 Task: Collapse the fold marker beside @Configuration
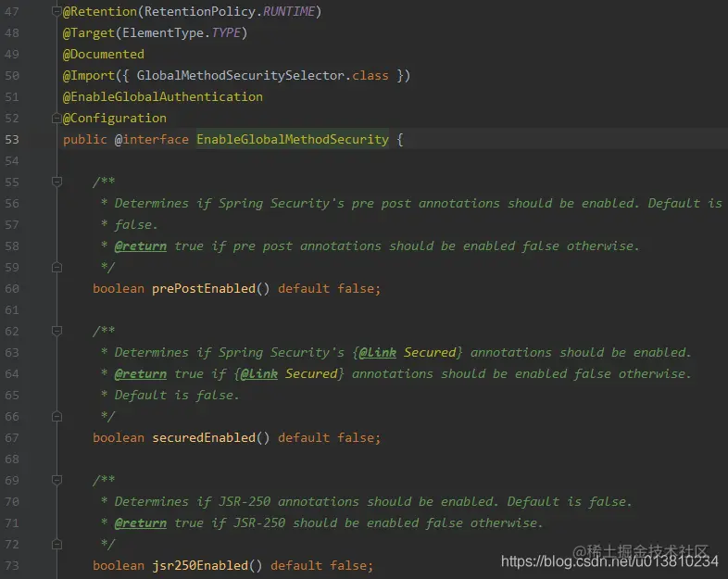click(x=56, y=119)
